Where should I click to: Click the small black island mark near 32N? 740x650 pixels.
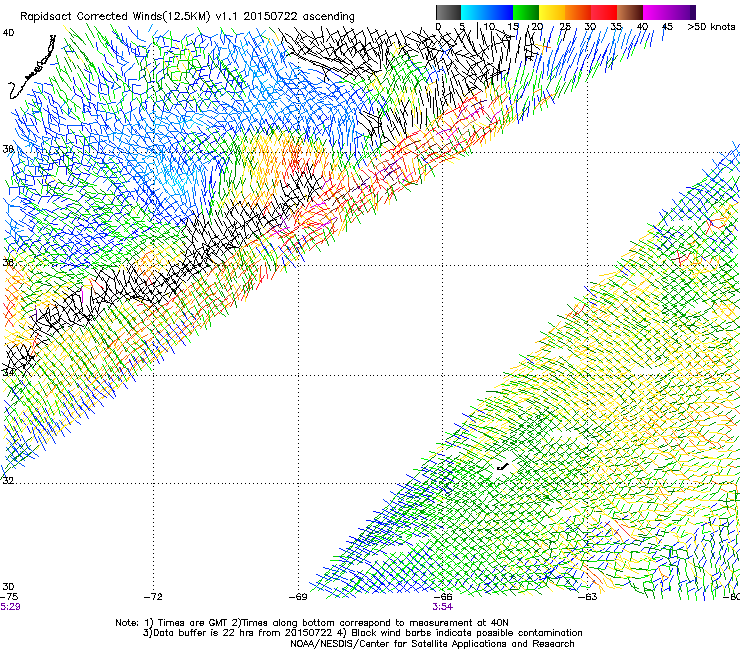(x=503, y=467)
